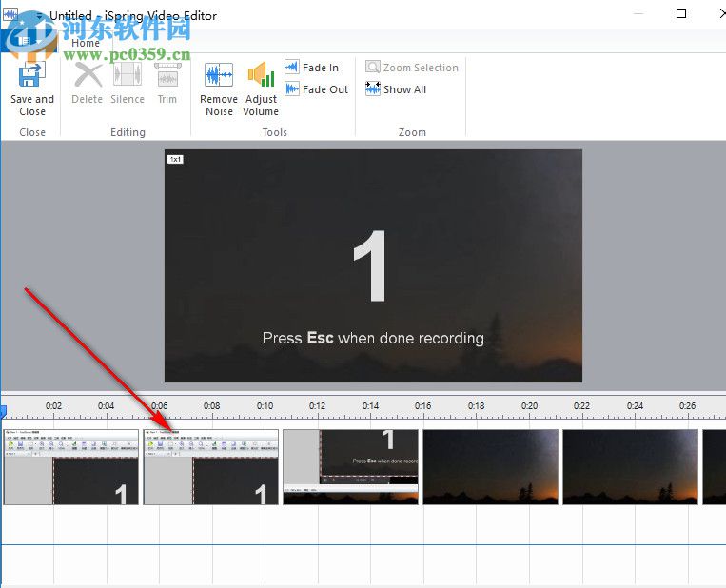Click the 0:02 mark on timeline ruler
The height and width of the screenshot is (588, 726).
[53, 406]
